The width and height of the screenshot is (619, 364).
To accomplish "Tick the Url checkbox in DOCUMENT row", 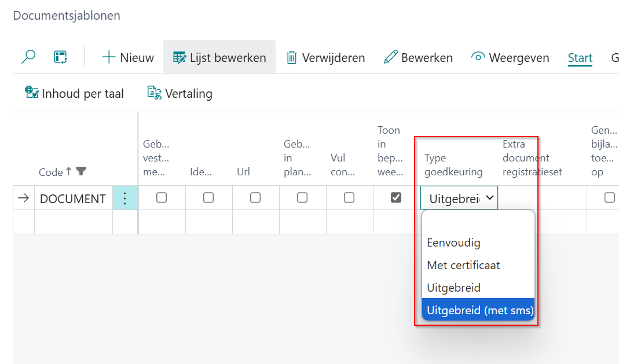I will [x=255, y=198].
